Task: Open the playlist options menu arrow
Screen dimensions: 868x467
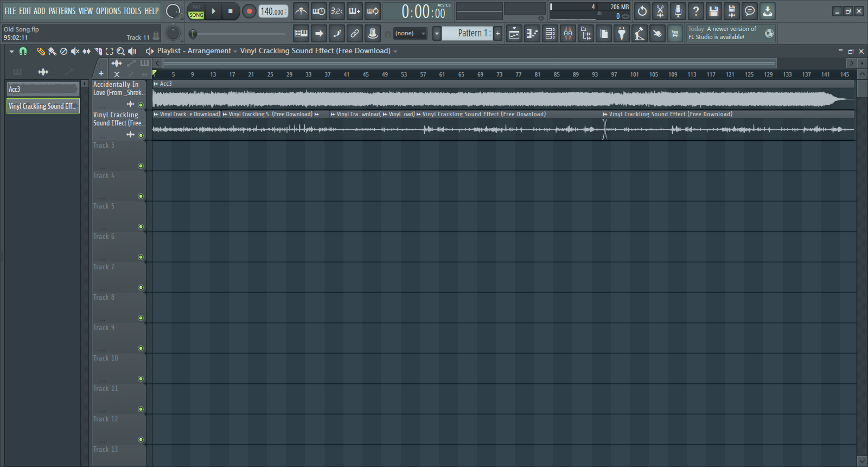Action: [x=11, y=51]
